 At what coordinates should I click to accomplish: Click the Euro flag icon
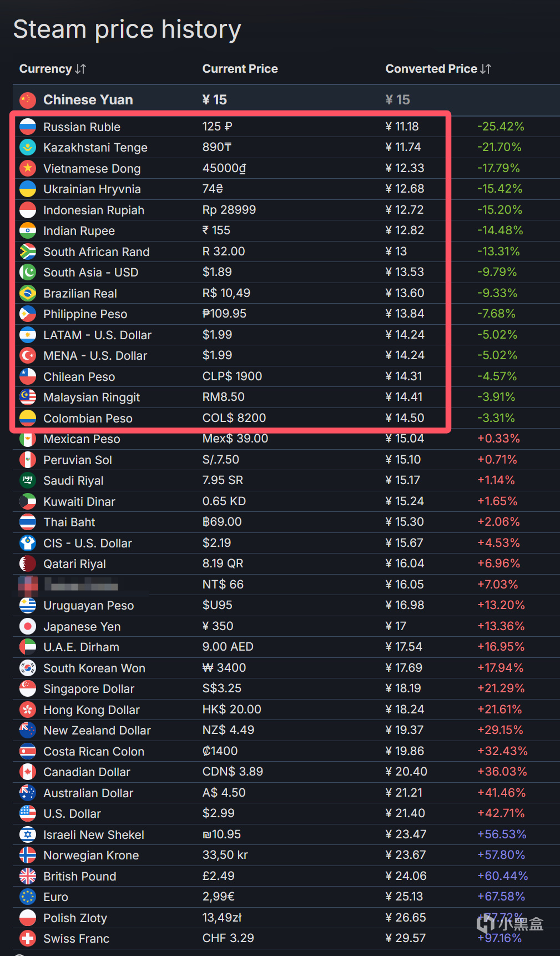click(x=28, y=897)
